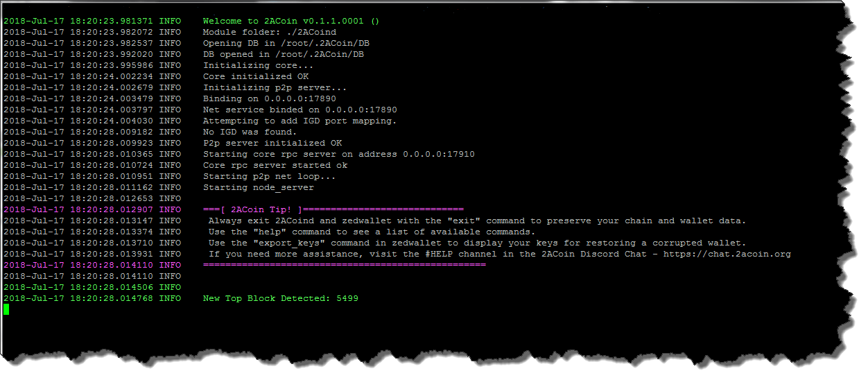Click the "Always exit 2ACoind and zedwallet" tip line

477,221
